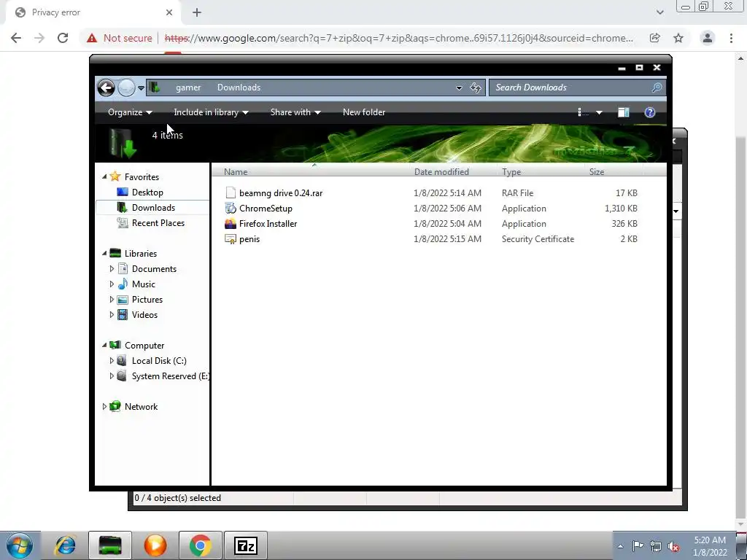Expand the Network node
The height and width of the screenshot is (560, 747).
pos(104,407)
